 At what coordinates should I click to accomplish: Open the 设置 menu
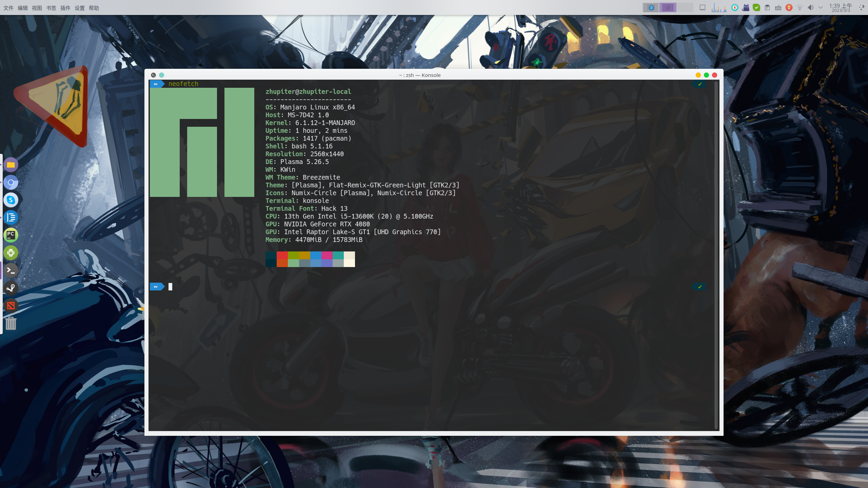[80, 7]
